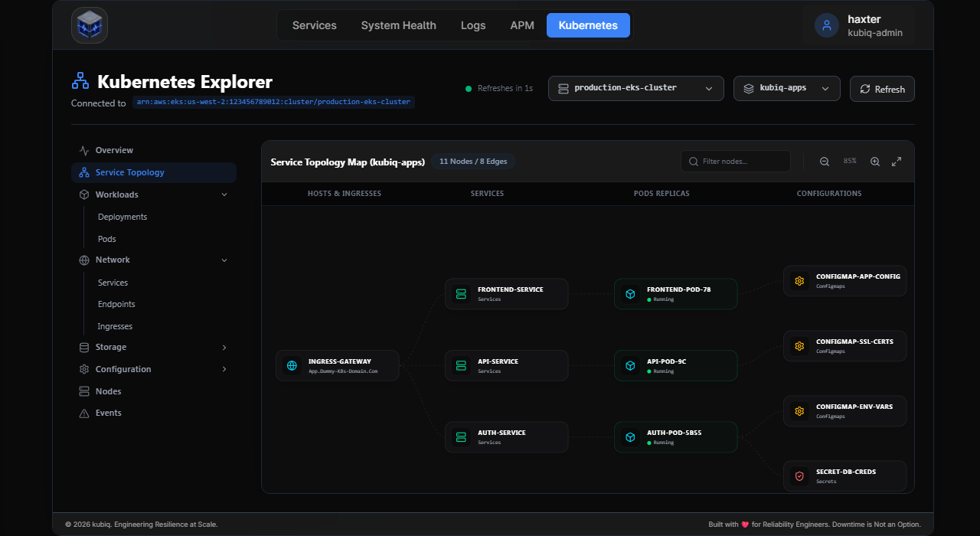Click the Storage database icon
Image resolution: width=980 pixels, height=536 pixels.
(x=84, y=348)
